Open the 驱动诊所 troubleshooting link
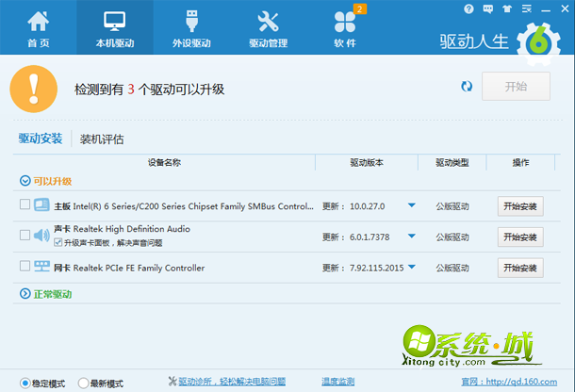The height and width of the screenshot is (392, 575). [x=232, y=382]
